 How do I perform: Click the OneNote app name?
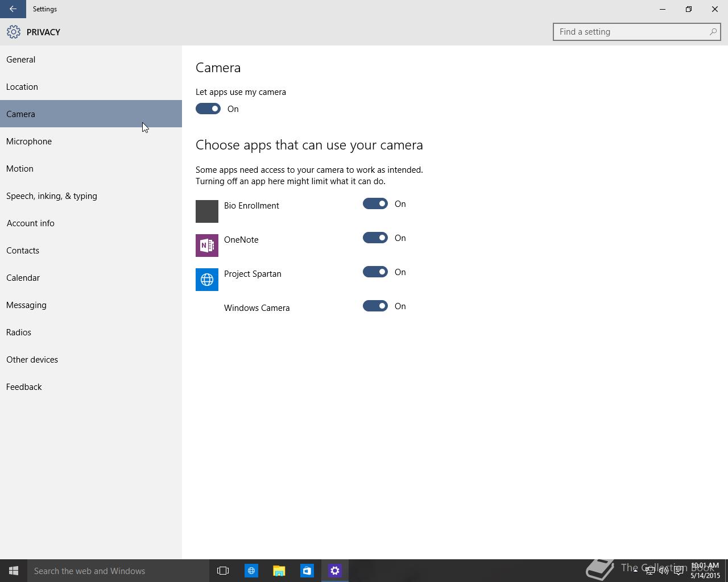pos(241,240)
